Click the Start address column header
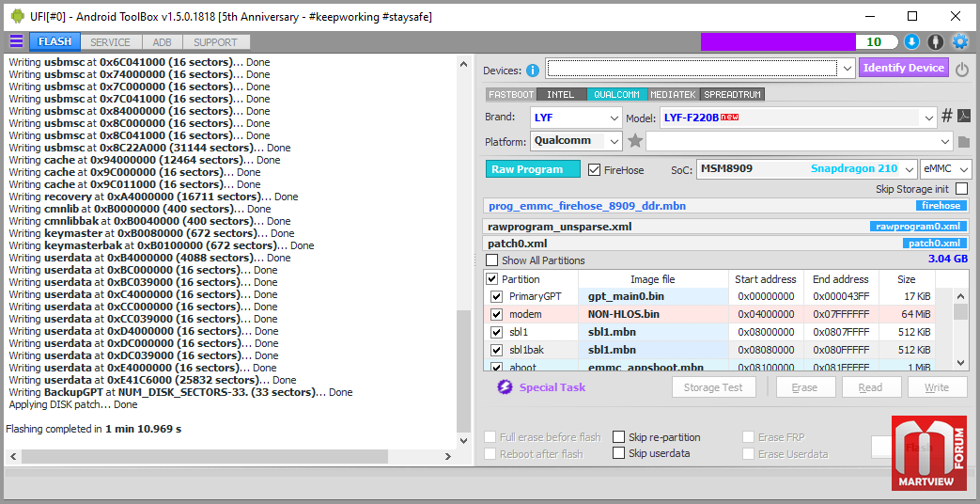Screen dimensions: 980x504 [766, 279]
